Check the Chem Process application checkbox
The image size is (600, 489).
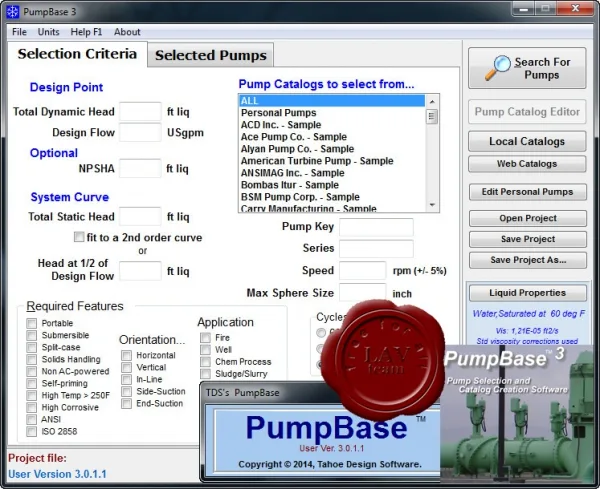[x=205, y=362]
